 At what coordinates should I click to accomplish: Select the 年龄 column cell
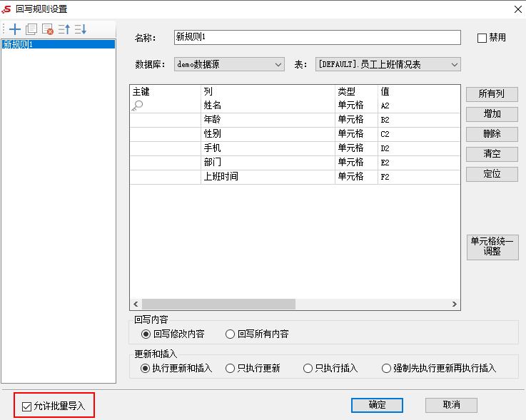point(268,120)
